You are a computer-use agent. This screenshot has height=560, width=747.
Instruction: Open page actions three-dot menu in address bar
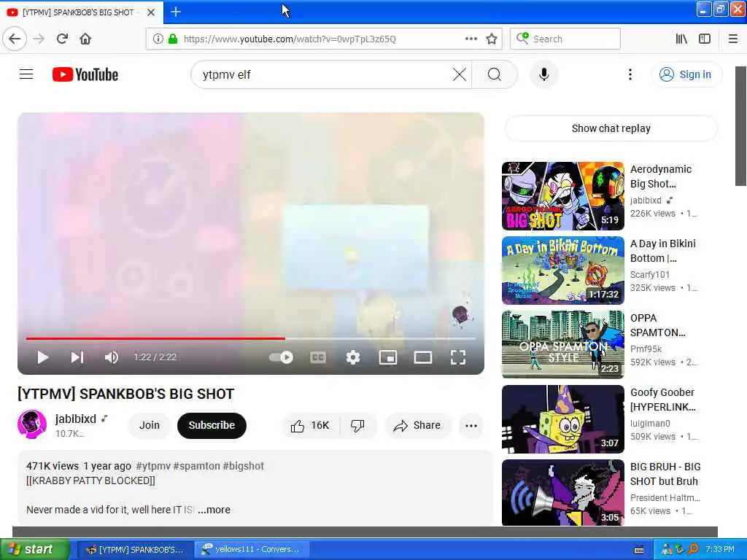pyautogui.click(x=471, y=39)
